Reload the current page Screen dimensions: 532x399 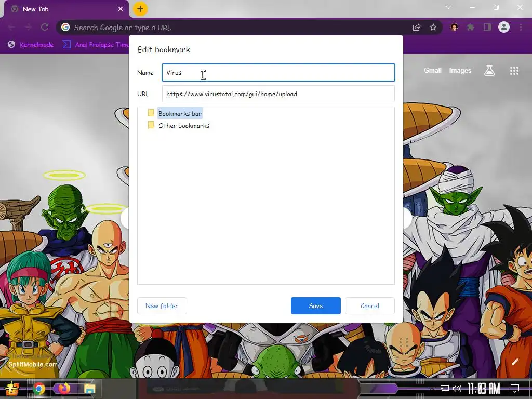[45, 27]
